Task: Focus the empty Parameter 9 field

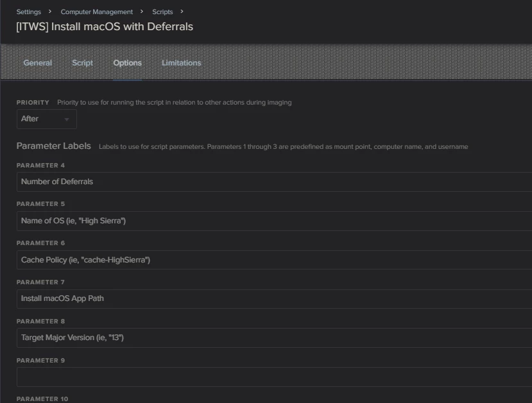Action: (274, 377)
